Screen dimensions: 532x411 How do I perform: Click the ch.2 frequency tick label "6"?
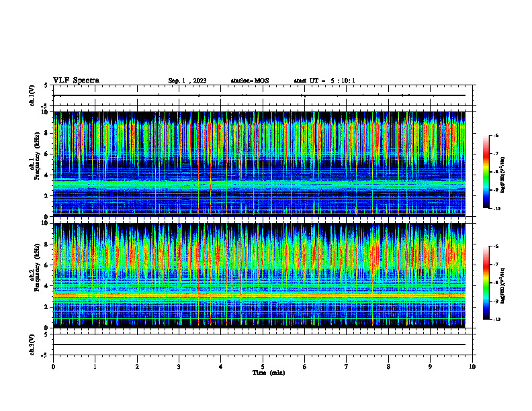click(46, 265)
